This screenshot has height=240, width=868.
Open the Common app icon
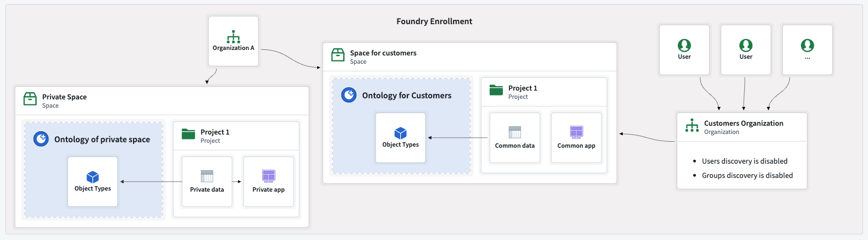577,132
